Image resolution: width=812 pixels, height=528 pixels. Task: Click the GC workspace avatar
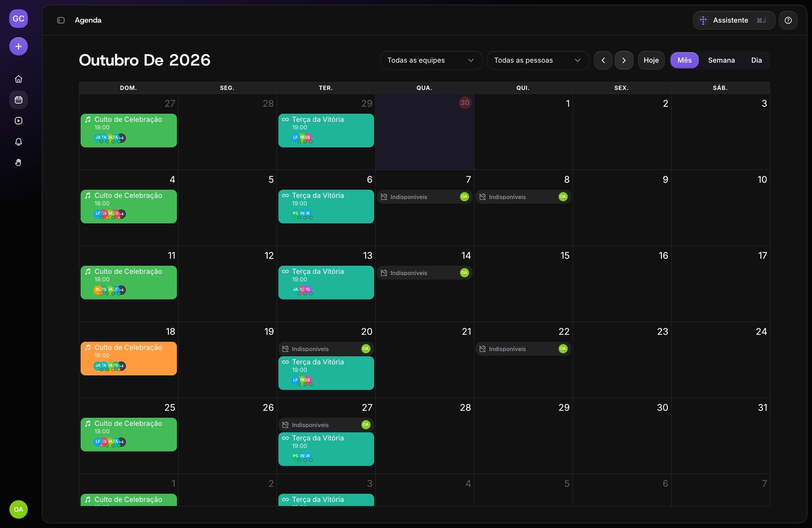[x=18, y=19]
